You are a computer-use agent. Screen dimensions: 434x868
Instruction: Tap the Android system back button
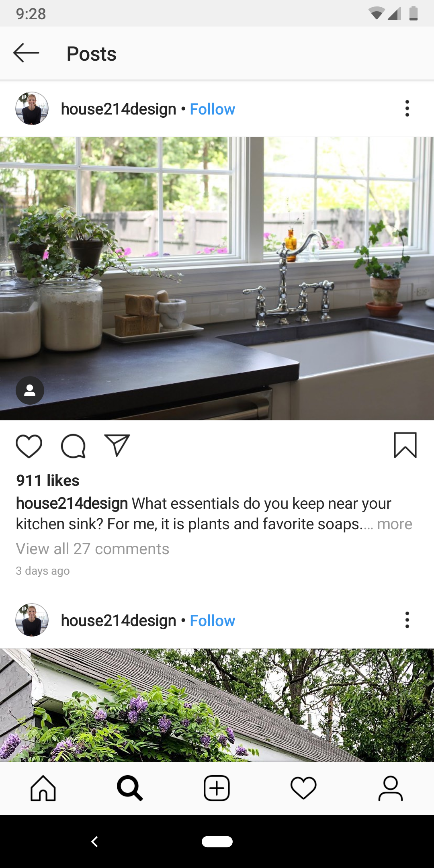95,841
